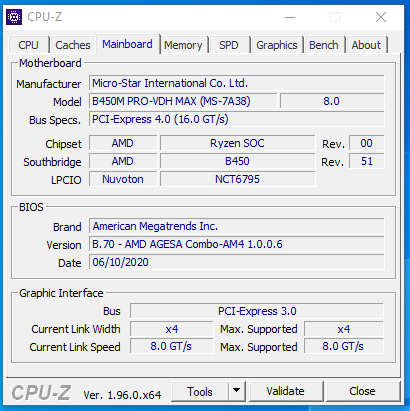Click the Close button at bottom
Screen dimensions: 410x411
tap(363, 391)
